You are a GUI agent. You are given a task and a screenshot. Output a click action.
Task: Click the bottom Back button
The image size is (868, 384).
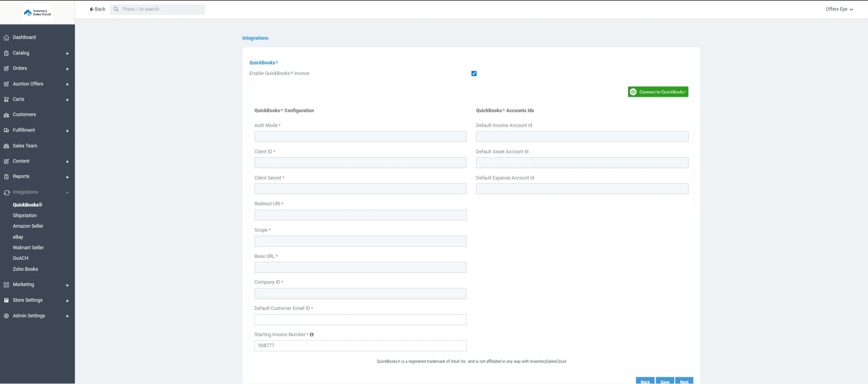click(645, 381)
